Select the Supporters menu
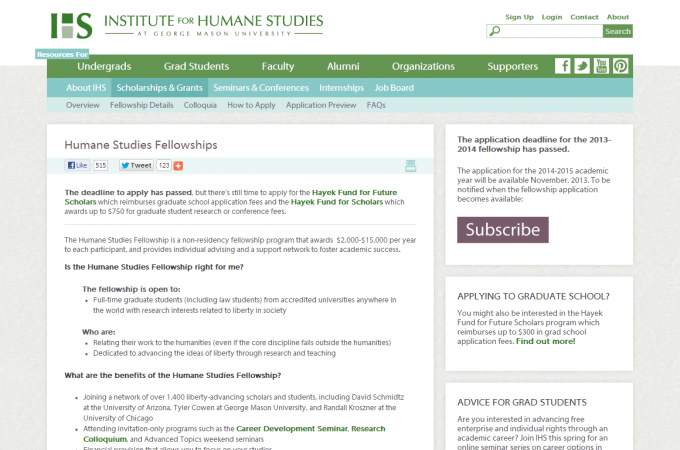680x450 pixels. 513,66
